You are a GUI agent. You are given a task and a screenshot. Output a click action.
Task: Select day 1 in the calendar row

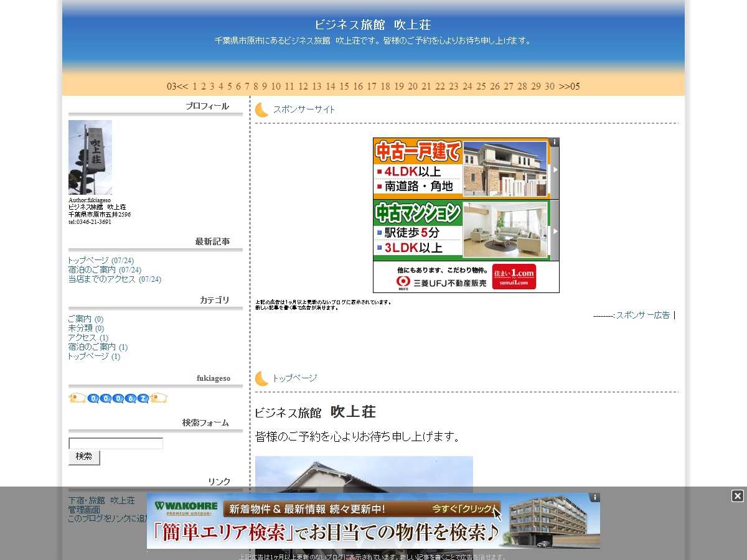[x=195, y=86]
